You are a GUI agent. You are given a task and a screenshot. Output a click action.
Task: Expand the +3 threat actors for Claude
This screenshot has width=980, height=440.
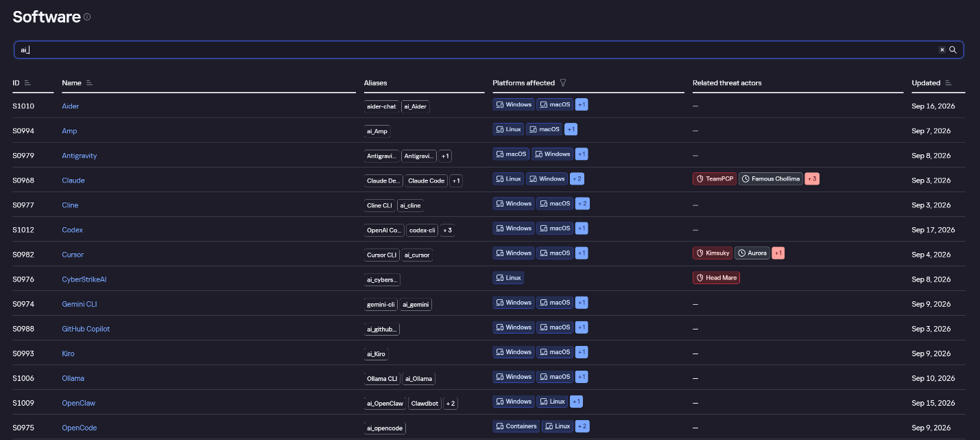(x=812, y=178)
